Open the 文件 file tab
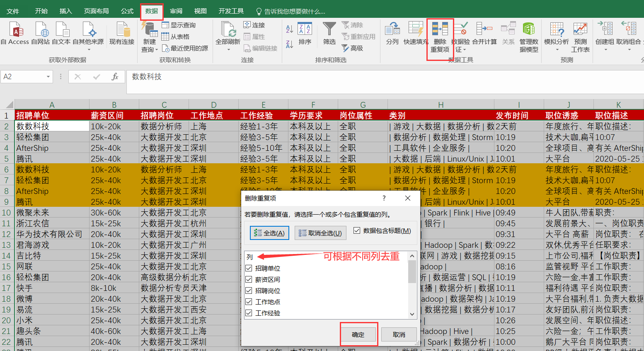 (x=13, y=11)
